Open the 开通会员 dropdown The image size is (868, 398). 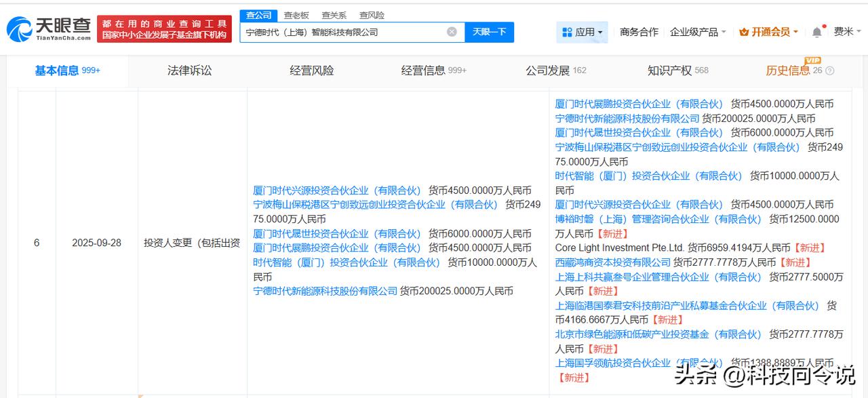[769, 32]
